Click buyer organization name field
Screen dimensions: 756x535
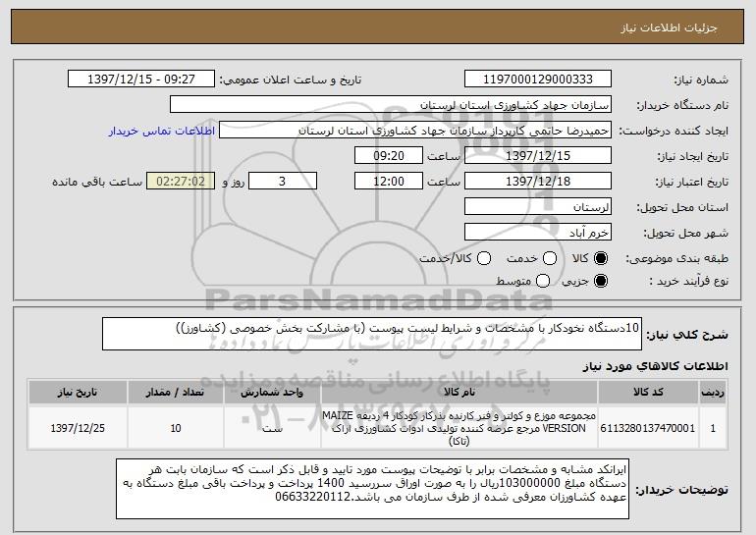[x=391, y=105]
